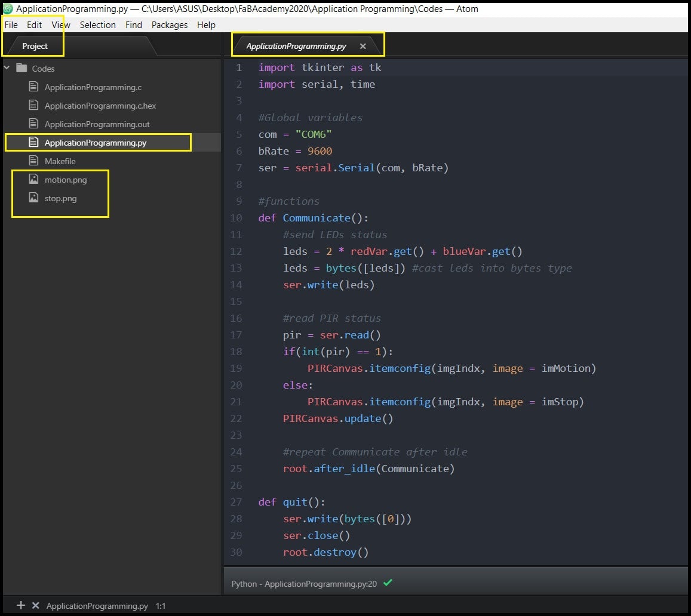The image size is (691, 616).
Task: Click the Codes folder icon
Action: pos(22,68)
